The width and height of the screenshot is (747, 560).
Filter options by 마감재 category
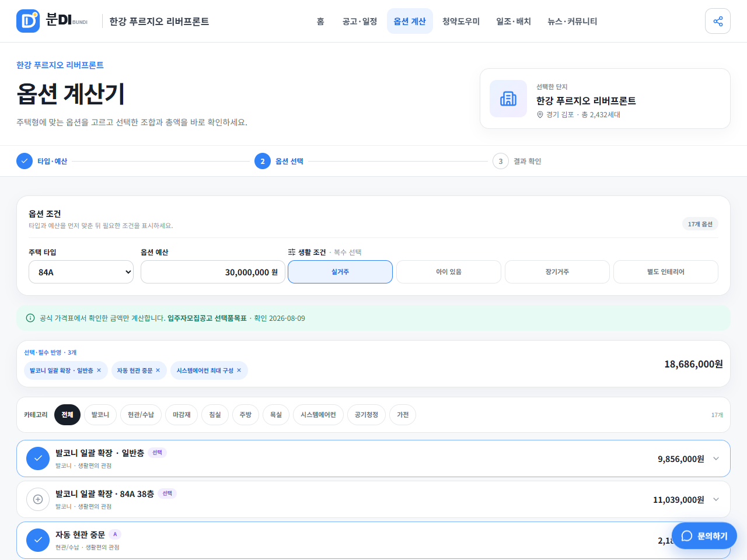(181, 415)
